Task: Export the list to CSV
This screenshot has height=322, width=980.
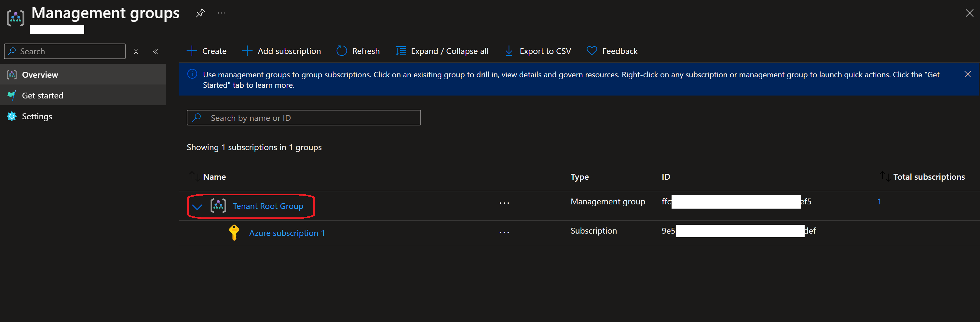Action: [x=538, y=51]
